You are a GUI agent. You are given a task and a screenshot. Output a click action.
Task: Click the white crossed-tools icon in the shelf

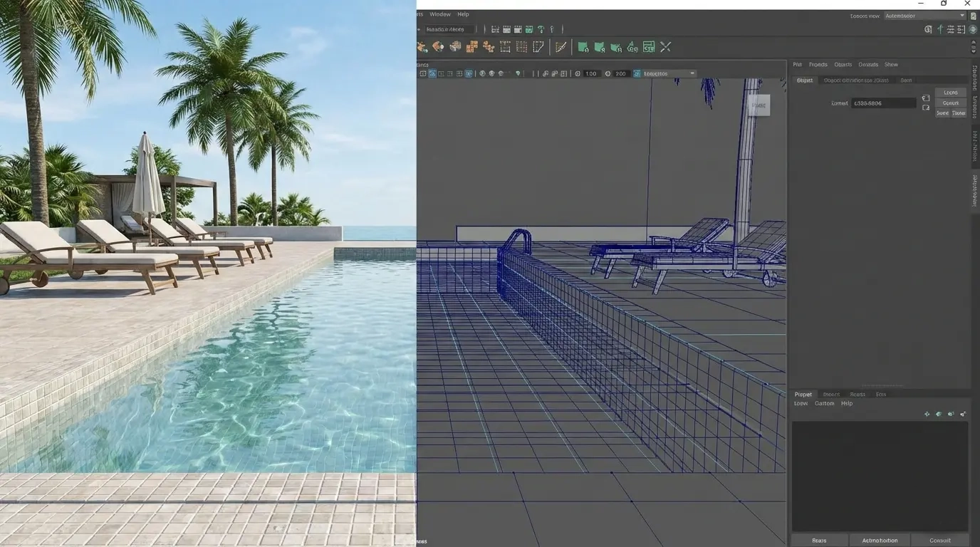665,47
